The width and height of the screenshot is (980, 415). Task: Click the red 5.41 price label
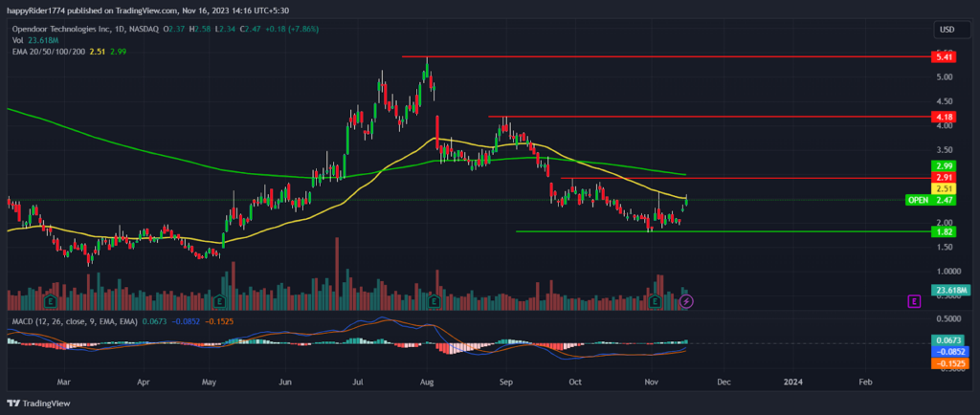tap(942, 56)
